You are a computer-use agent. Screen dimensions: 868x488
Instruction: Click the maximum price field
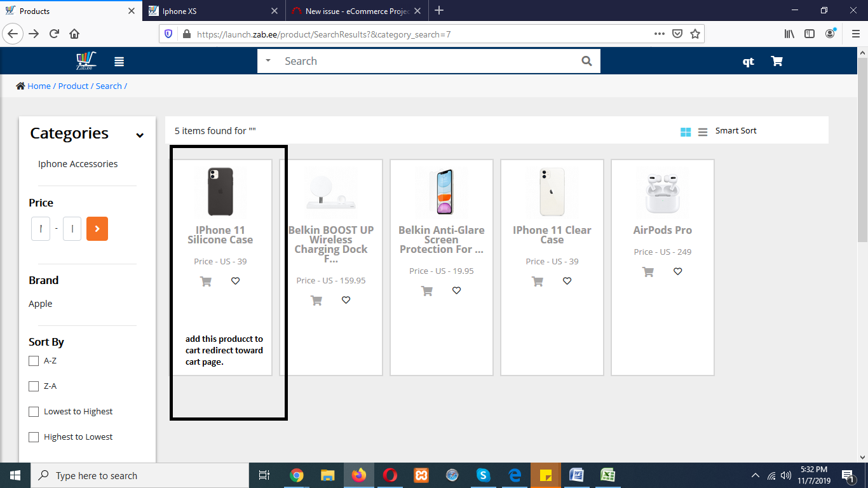72,229
